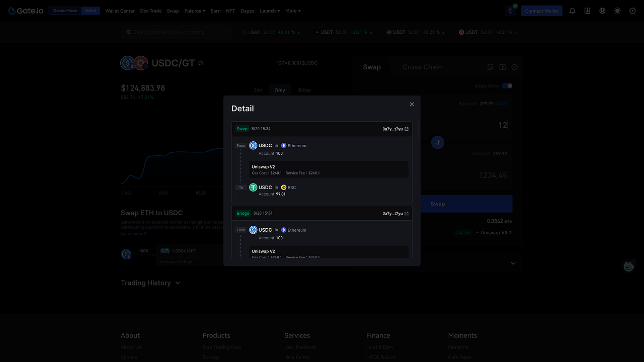This screenshot has height=362, width=644.
Task: Click the USDC/GT pair token logos
Action: [134, 63]
